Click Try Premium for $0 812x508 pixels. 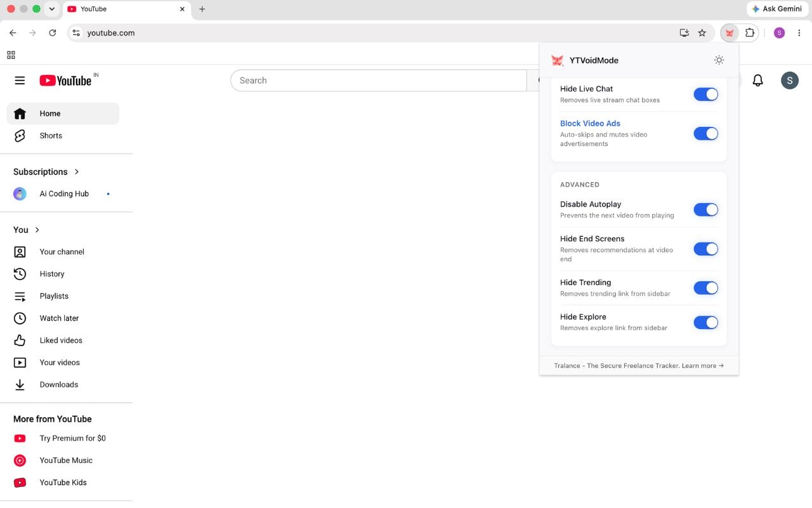coord(63,438)
